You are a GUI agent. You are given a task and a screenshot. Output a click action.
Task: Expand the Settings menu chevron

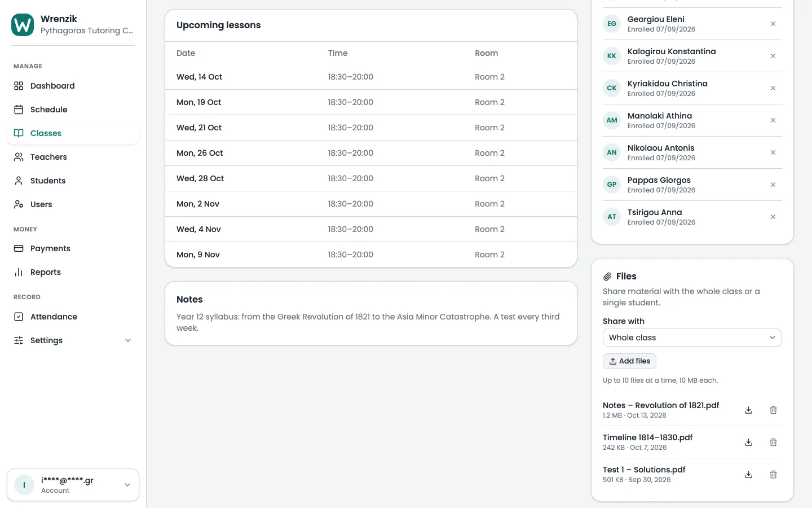coord(128,340)
